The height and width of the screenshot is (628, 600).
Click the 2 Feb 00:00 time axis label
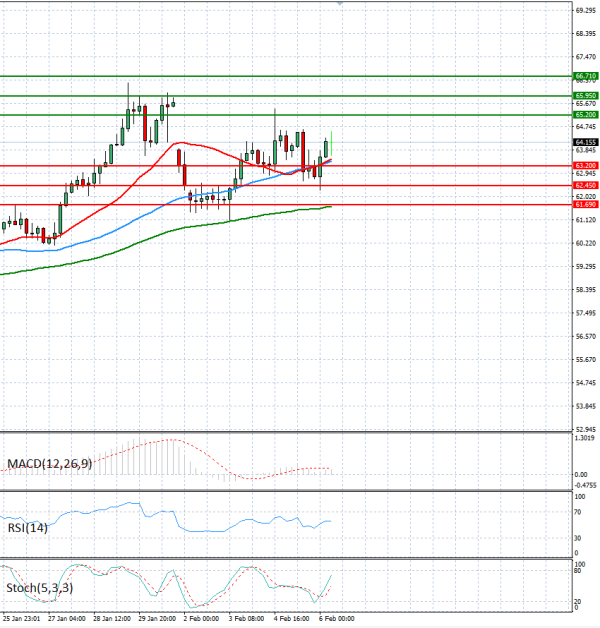coord(203,620)
